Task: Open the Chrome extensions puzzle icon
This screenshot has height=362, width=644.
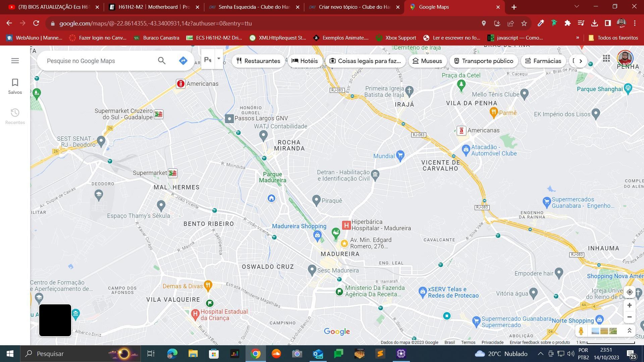Action: pos(568,23)
